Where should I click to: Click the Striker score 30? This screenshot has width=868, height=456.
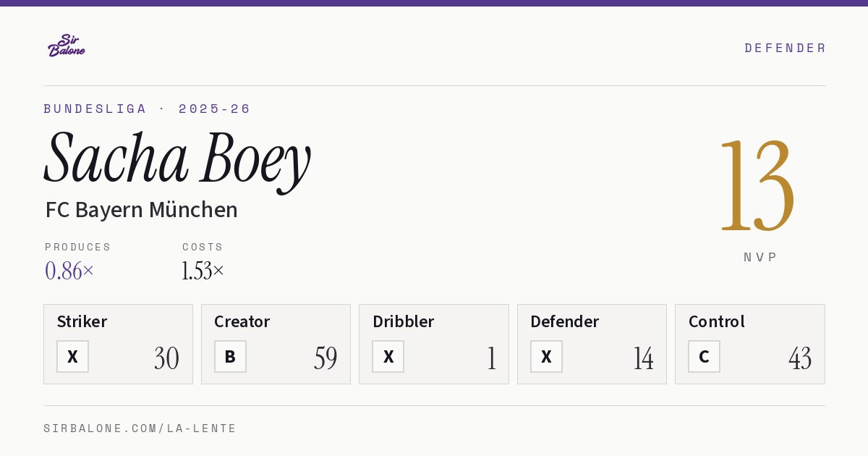[x=166, y=358]
